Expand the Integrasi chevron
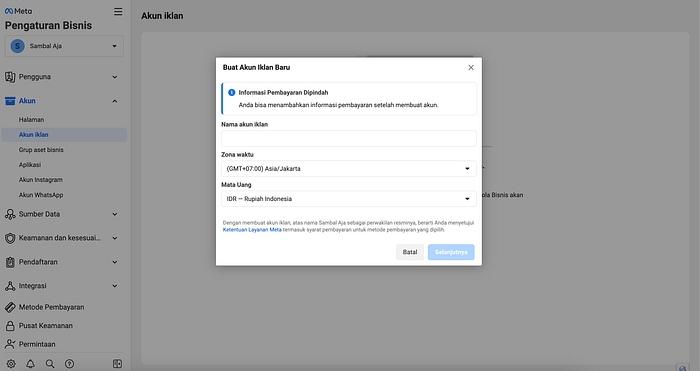 (115, 286)
